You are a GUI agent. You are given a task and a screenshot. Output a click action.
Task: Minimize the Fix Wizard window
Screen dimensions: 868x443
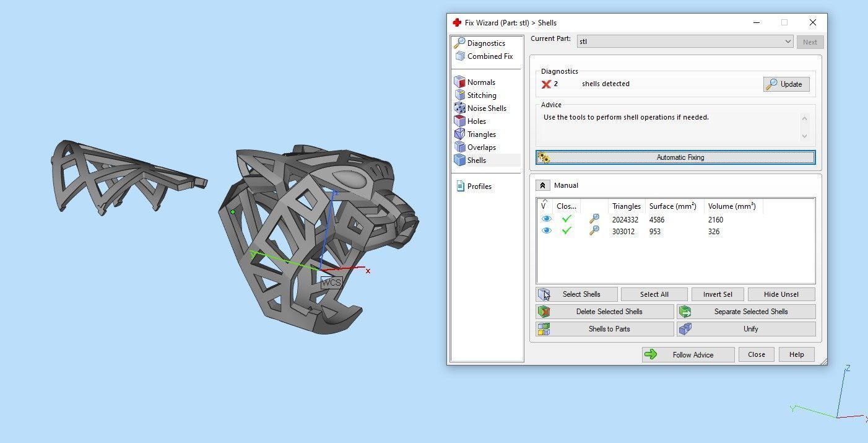(757, 23)
